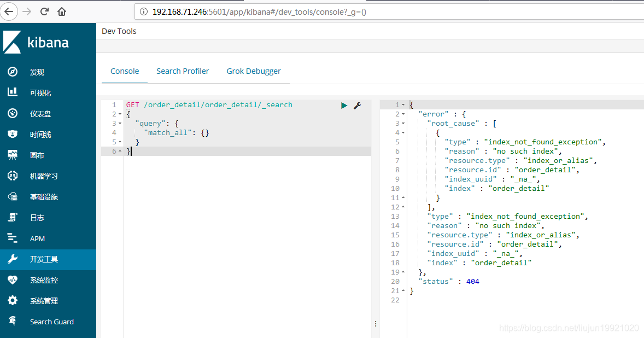Click "match_all" text in request editor
Image resolution: width=644 pixels, height=338 pixels.
coord(168,133)
